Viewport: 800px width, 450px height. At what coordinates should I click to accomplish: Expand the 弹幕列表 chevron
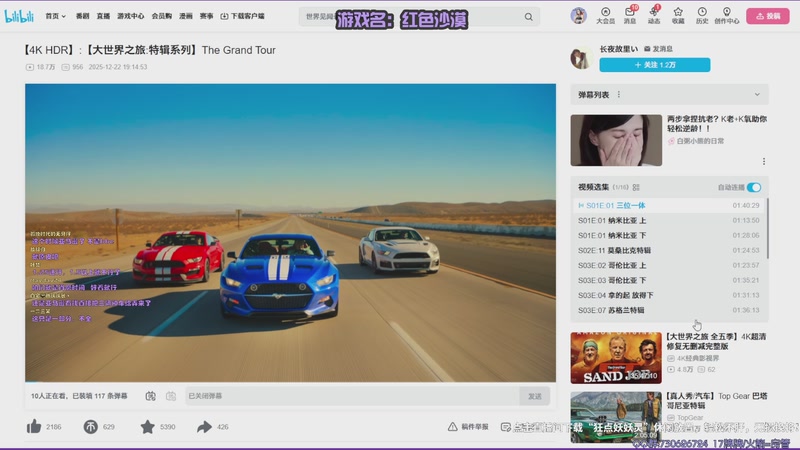(757, 94)
